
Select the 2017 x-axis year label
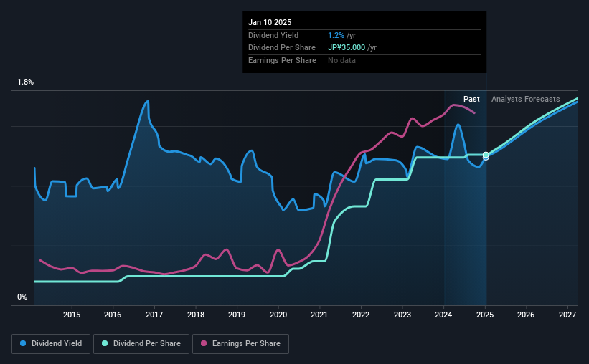[x=154, y=315]
